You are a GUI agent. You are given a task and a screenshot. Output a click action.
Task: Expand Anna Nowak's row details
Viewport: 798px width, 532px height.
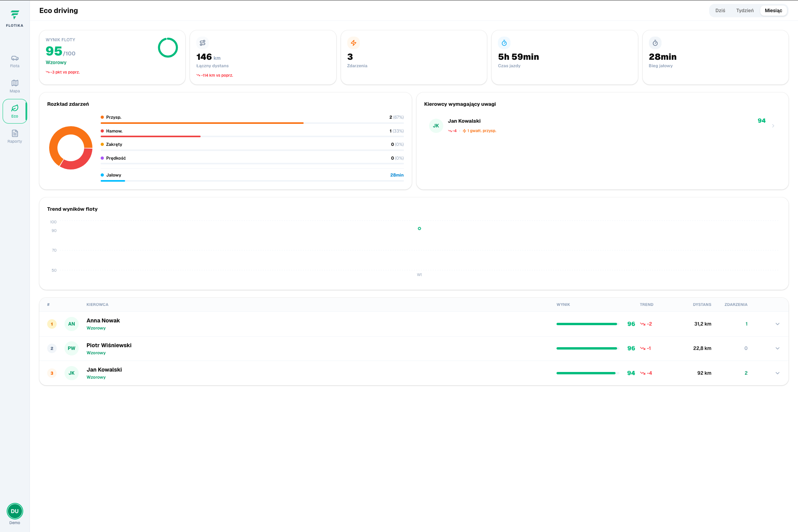(x=778, y=324)
